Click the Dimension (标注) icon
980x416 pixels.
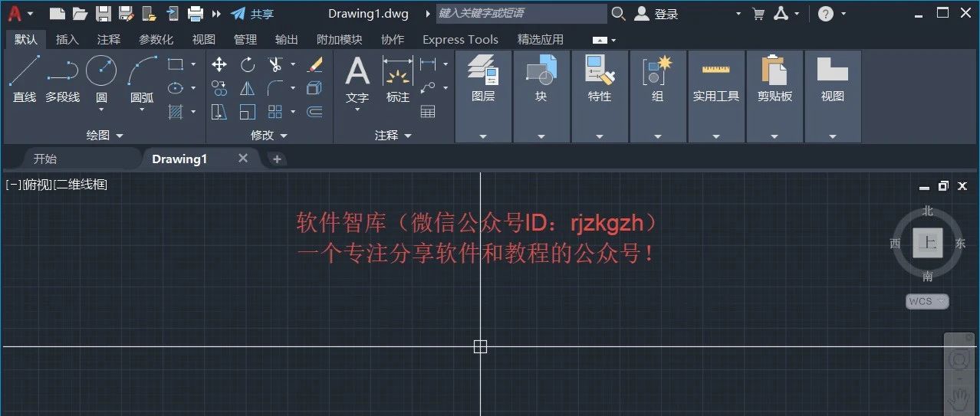pos(398,71)
